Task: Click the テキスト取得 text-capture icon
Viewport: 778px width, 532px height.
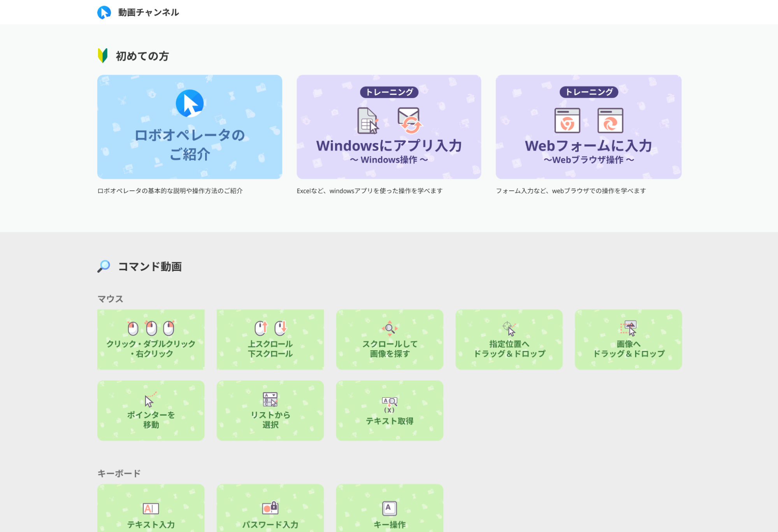Action: pos(389,404)
